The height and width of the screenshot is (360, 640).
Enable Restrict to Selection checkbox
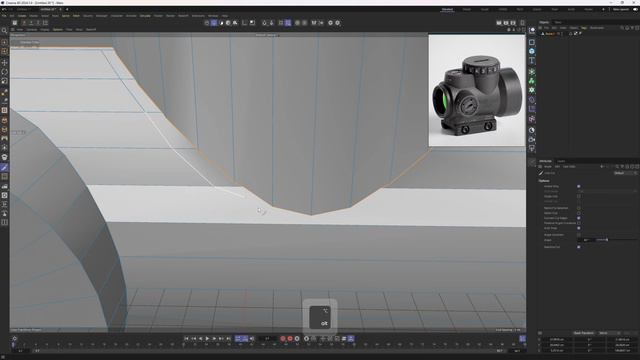[579, 208]
